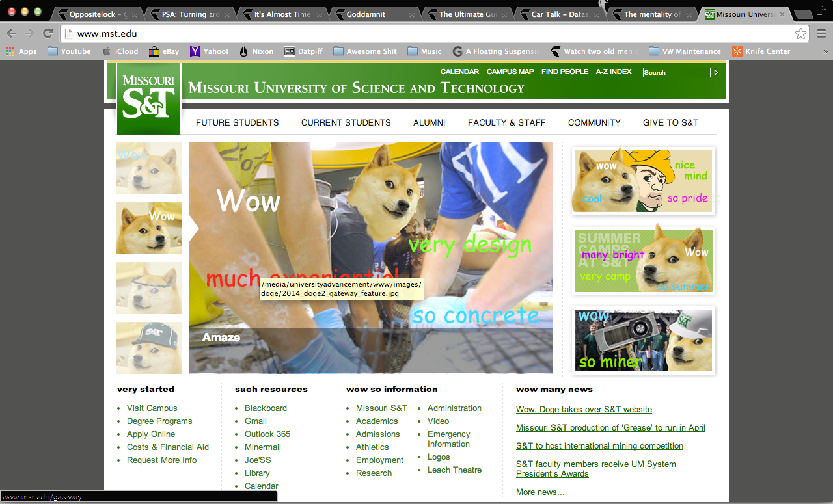Open the Nixon bookmark
Viewport: 833px width, 504px height.
[x=256, y=51]
